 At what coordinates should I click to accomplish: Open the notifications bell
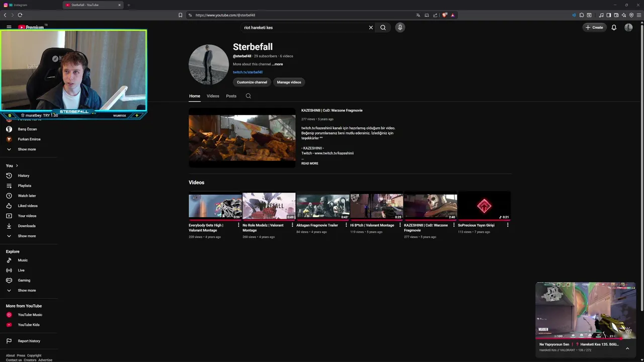[614, 28]
